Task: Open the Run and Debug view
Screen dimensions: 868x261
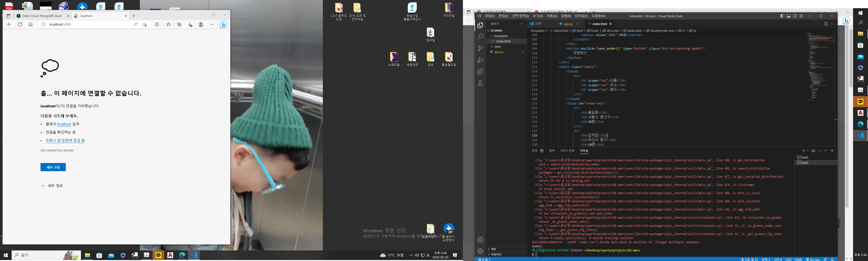Action: point(480,60)
